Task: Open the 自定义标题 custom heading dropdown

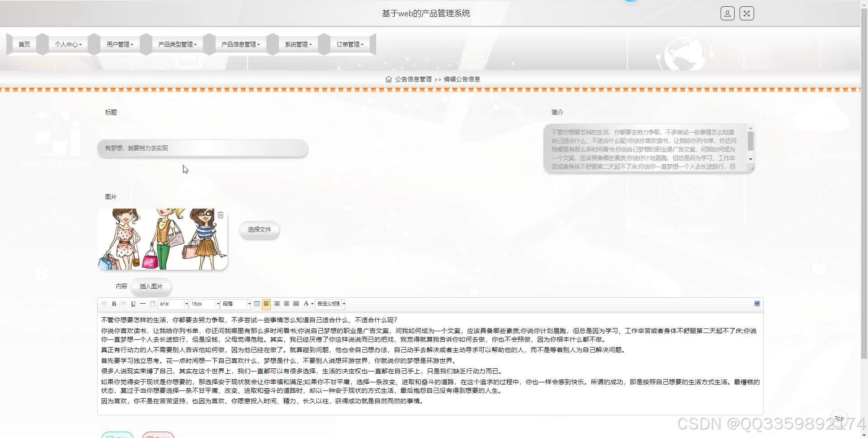Action: pyautogui.click(x=330, y=304)
